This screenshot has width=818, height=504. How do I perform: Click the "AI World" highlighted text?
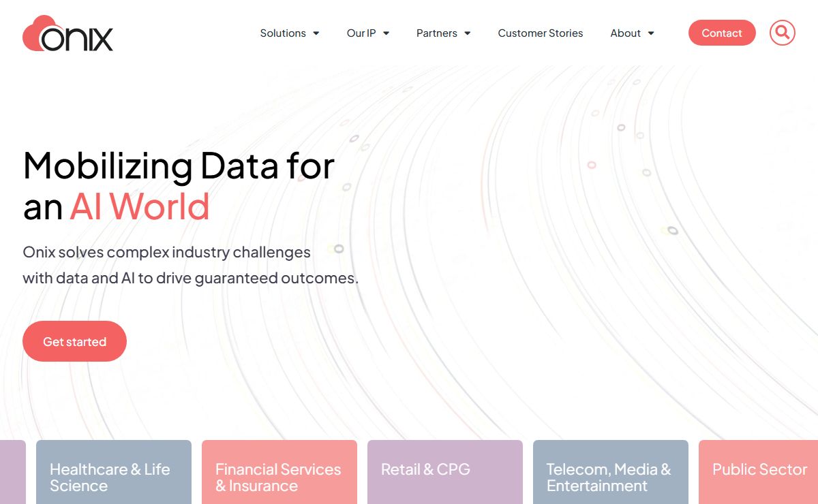[x=140, y=206]
